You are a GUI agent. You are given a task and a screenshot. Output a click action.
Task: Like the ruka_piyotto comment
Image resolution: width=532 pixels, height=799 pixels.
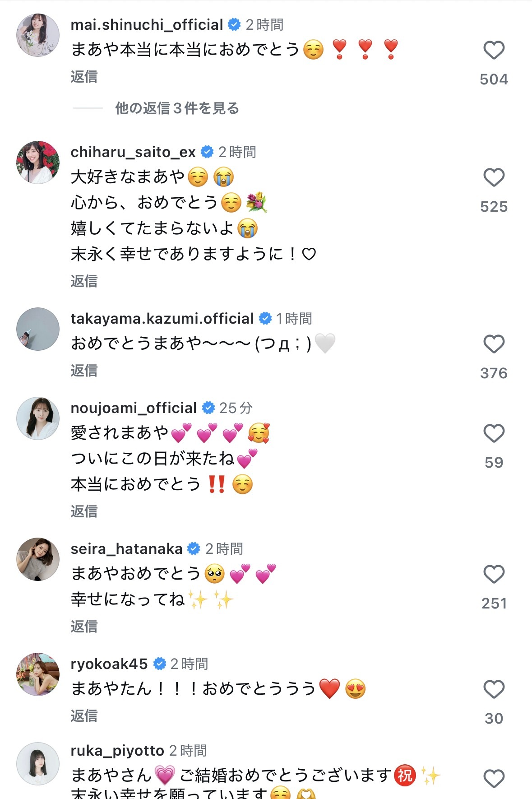(x=494, y=779)
